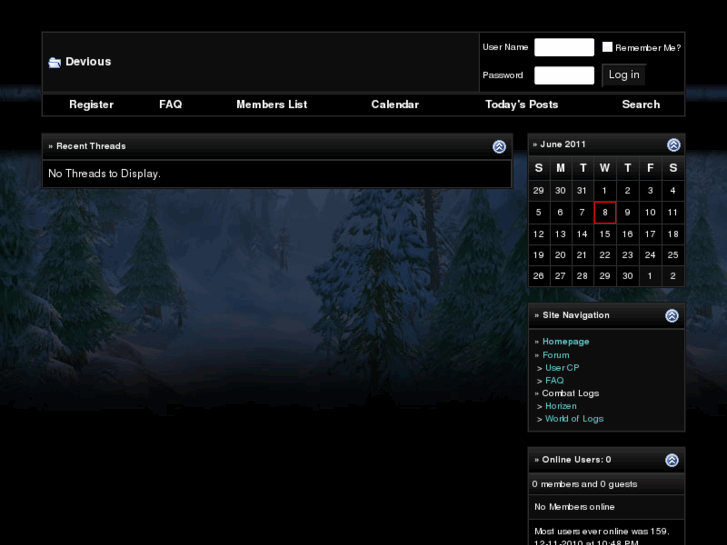
Task: Open the Calendar menu item
Action: tap(395, 105)
